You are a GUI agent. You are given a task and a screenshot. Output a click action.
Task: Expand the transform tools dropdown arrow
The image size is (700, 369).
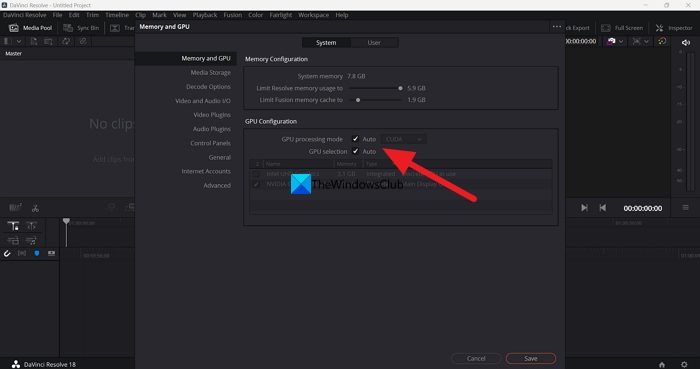[x=646, y=41]
